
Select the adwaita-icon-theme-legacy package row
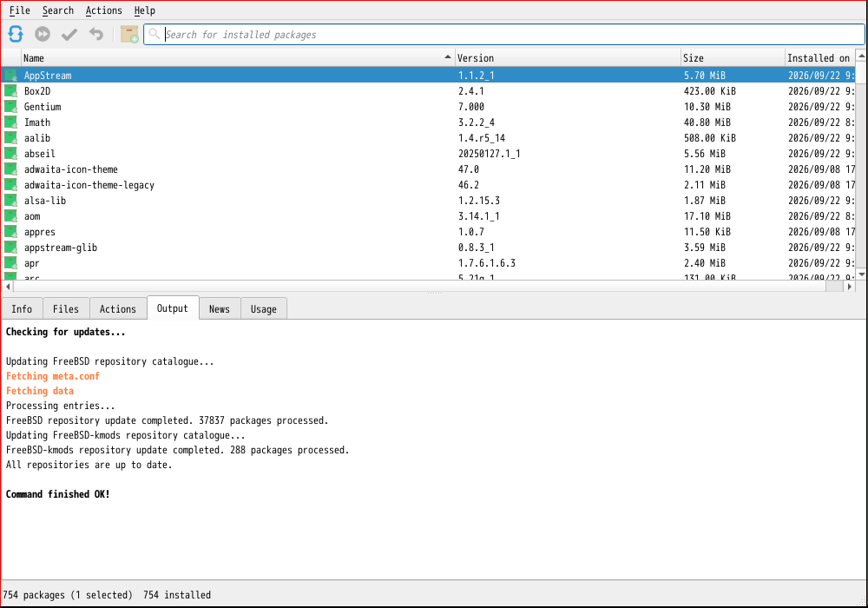tap(429, 185)
